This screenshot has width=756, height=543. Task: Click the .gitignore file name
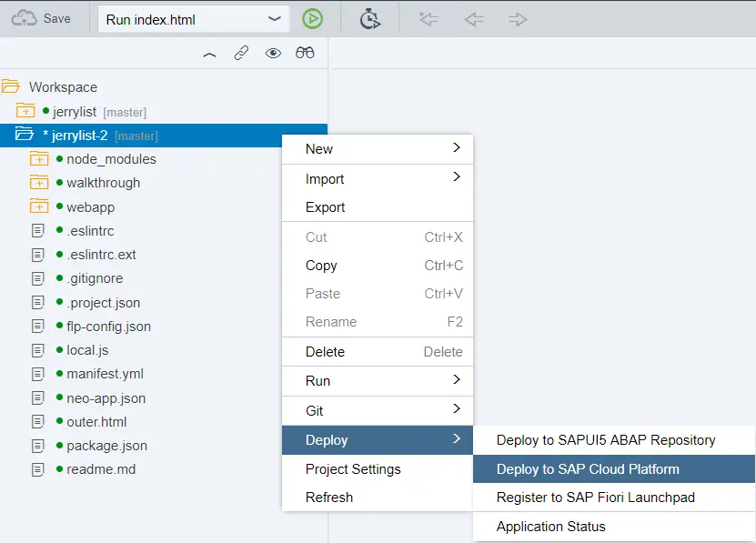(x=95, y=278)
